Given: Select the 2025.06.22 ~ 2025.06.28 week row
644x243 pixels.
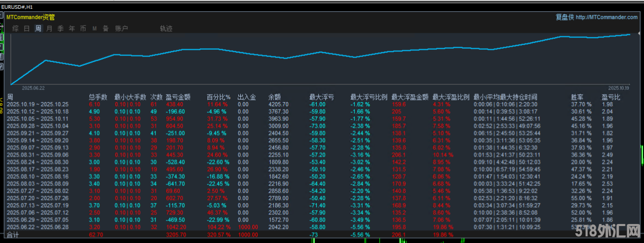Looking at the screenshot, I should coord(37,227).
